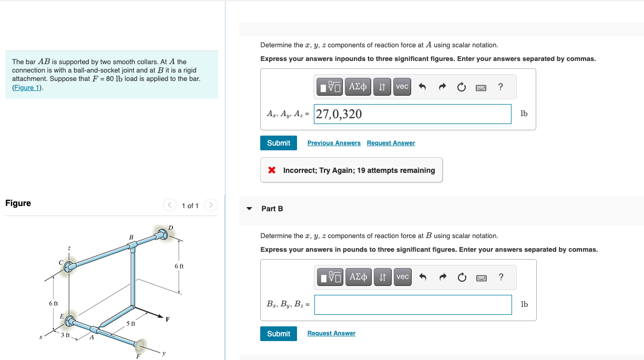Screen dimensions: 644x360
Task: Reset the Part A answer field
Action: coord(462,86)
